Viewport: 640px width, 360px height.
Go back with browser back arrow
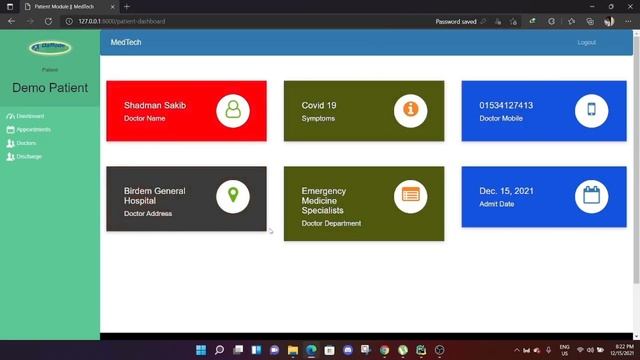[11, 21]
